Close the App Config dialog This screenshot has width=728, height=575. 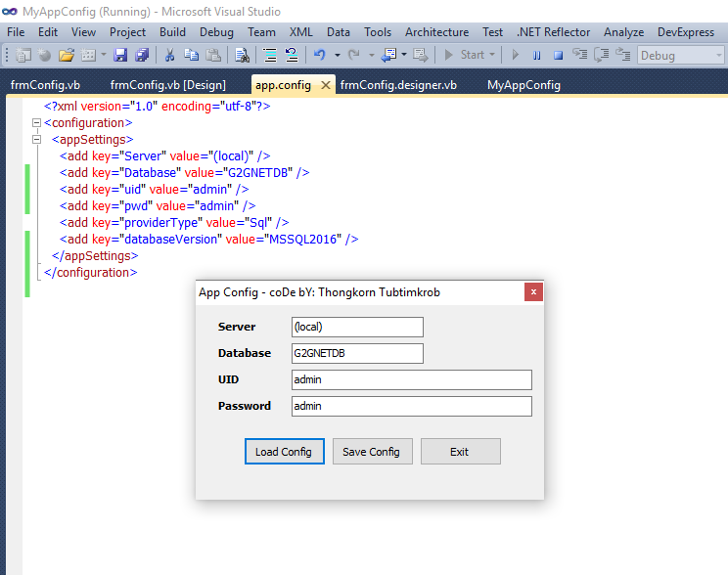click(x=533, y=292)
